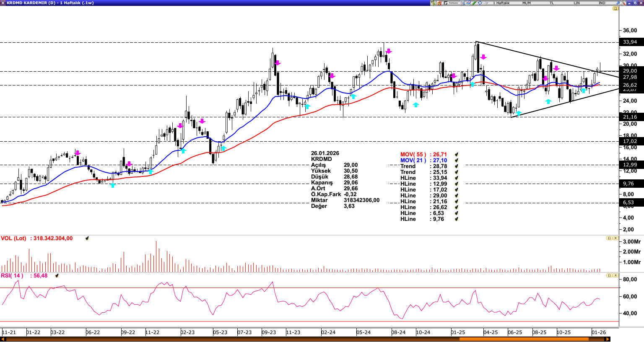Viewport: 644px width, 342px height.
Task: Maximize the RSI indicator pane
Action: click(609, 275)
